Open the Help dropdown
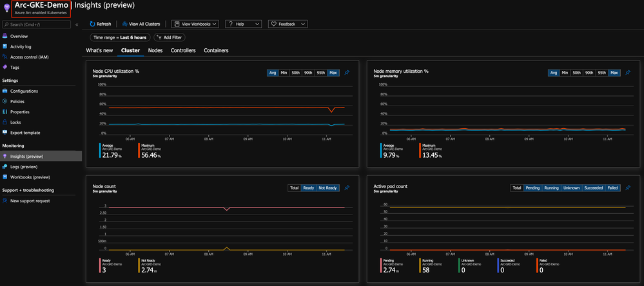 [243, 24]
